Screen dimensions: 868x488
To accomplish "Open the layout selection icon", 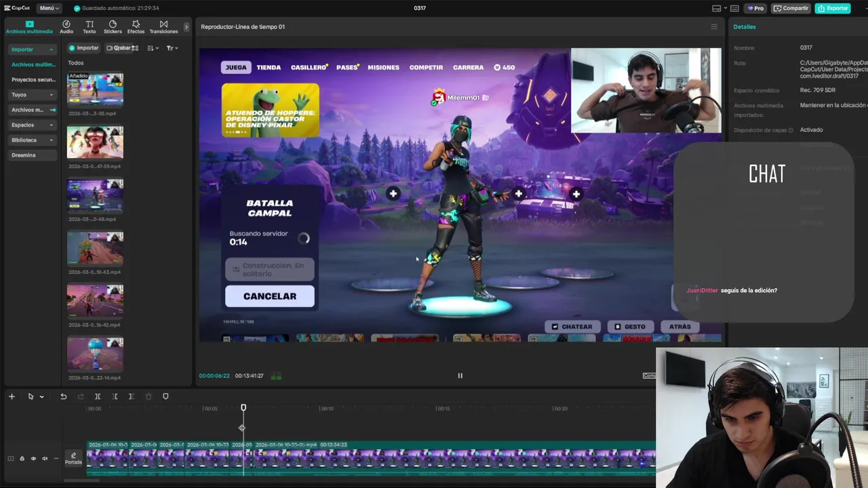I will [x=717, y=8].
